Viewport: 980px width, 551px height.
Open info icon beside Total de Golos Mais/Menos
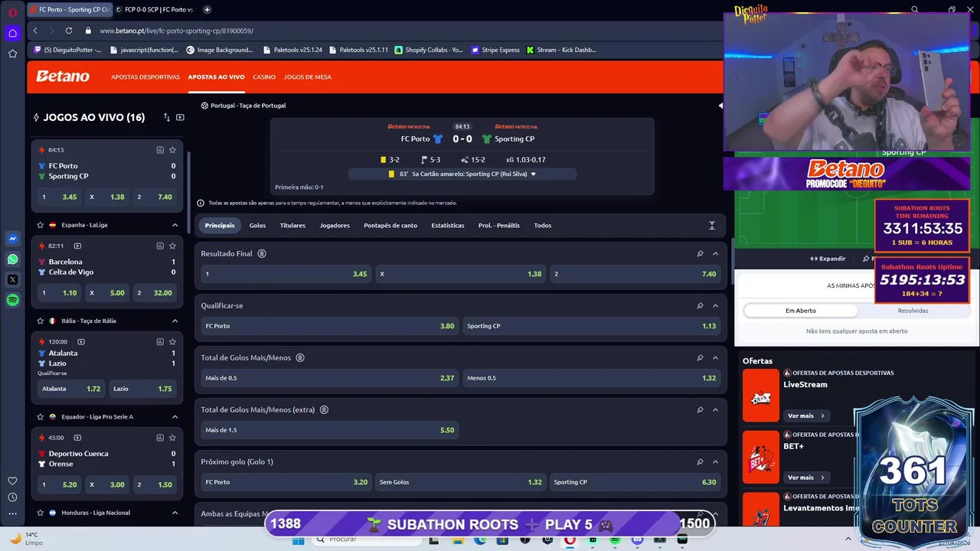(300, 357)
